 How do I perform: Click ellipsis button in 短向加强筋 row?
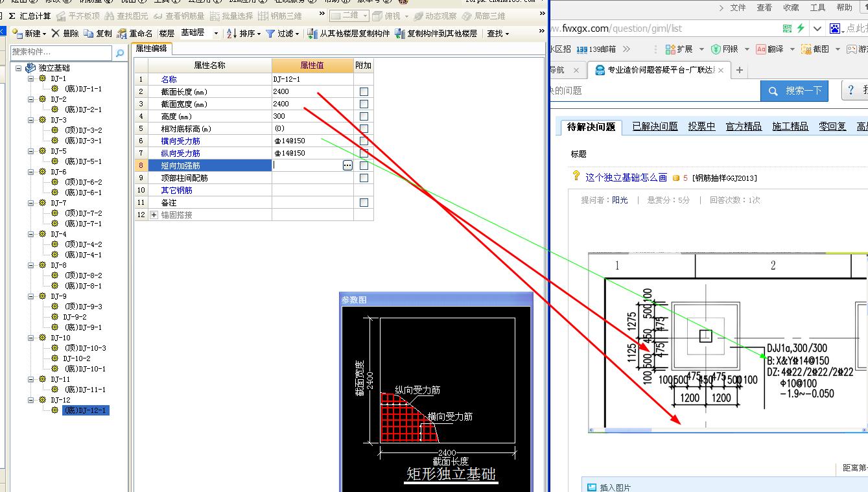point(347,165)
